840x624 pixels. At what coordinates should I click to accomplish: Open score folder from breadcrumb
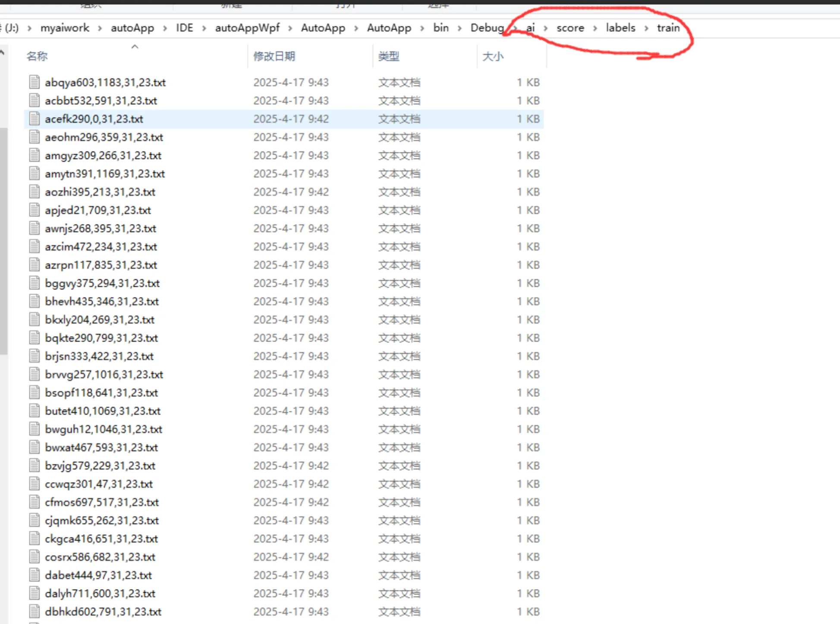pos(570,28)
